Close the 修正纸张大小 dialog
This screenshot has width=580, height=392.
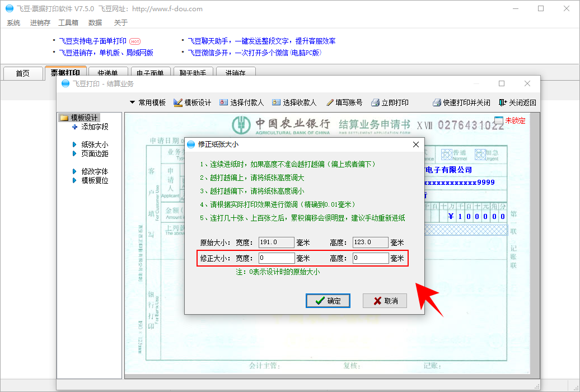(416, 144)
